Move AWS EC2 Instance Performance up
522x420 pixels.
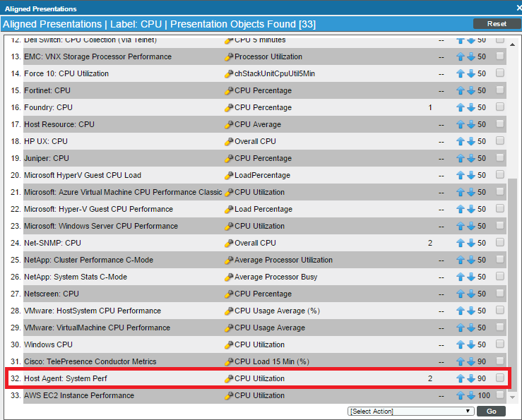[460, 395]
